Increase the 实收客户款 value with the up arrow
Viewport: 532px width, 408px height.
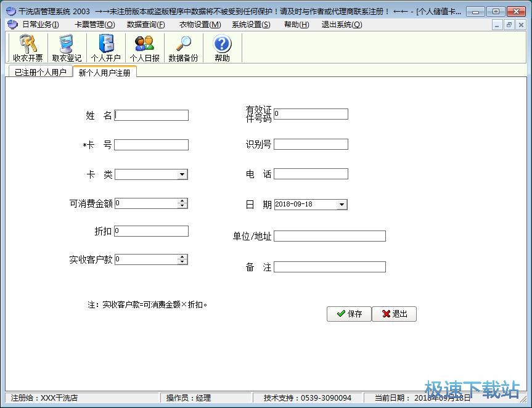(182, 257)
